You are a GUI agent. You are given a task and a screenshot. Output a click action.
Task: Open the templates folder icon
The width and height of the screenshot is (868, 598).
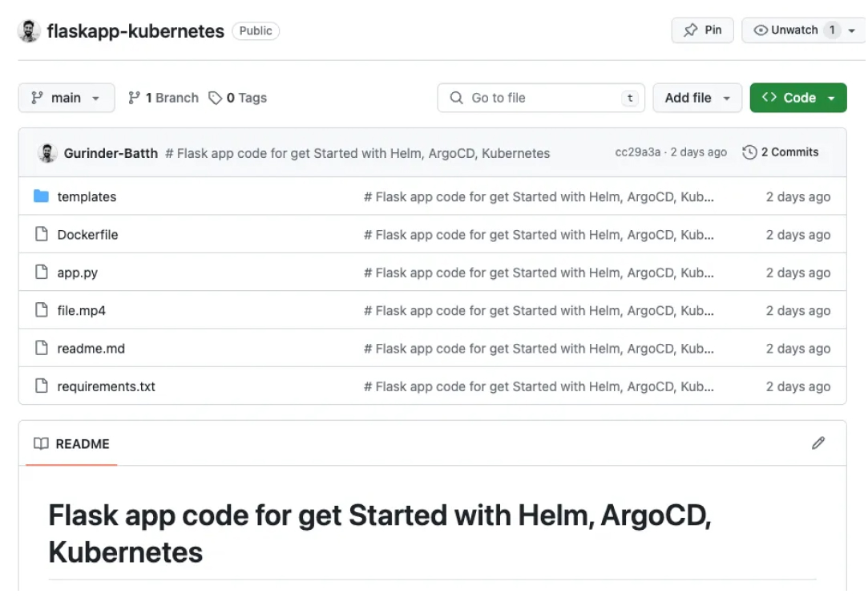[41, 196]
